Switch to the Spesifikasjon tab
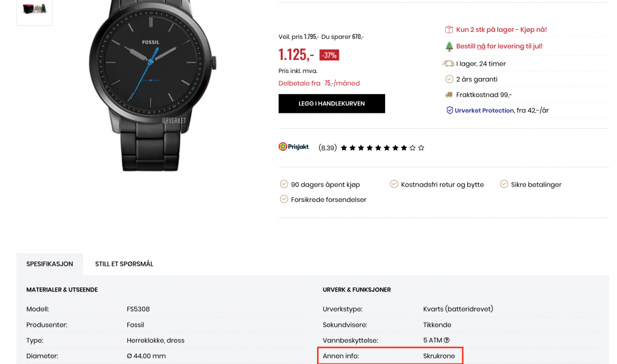617x364 pixels. click(50, 264)
